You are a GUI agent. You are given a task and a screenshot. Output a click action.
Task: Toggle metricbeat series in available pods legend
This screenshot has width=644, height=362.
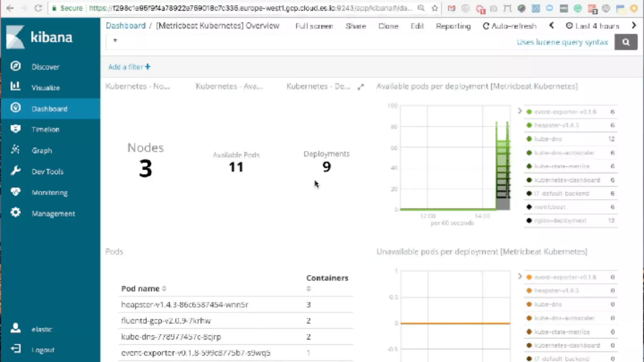(x=550, y=207)
